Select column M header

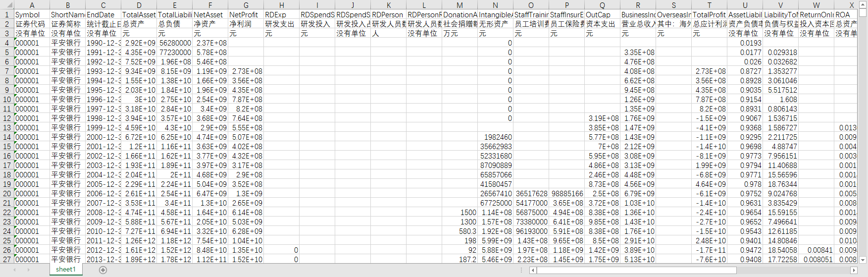click(460, 5)
